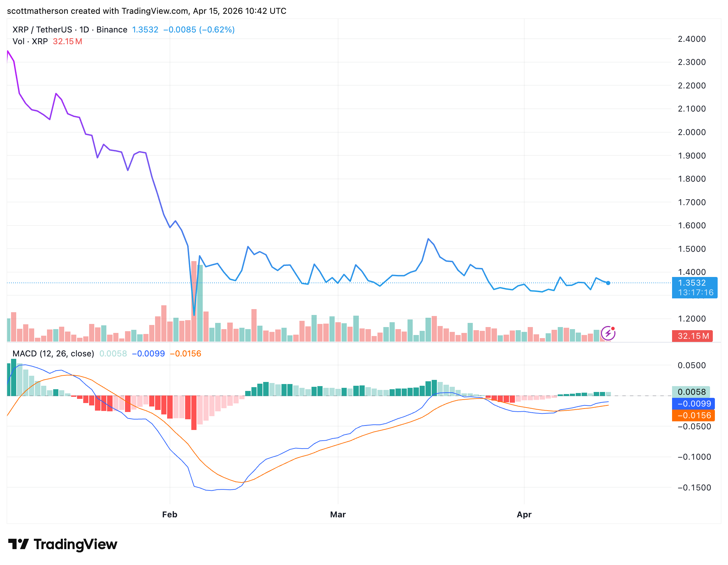Click the orange −0.0156 MACD signal value
The width and height of the screenshot is (728, 565).
(x=185, y=354)
